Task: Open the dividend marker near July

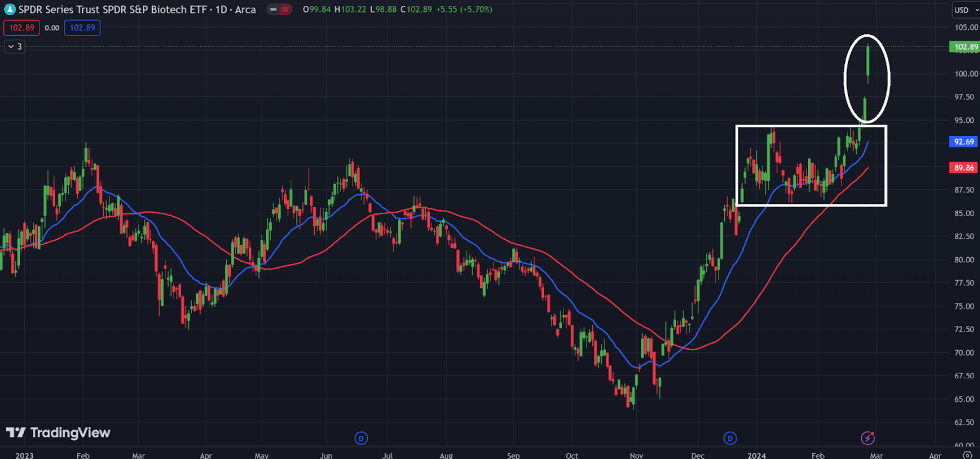Action: [361, 438]
